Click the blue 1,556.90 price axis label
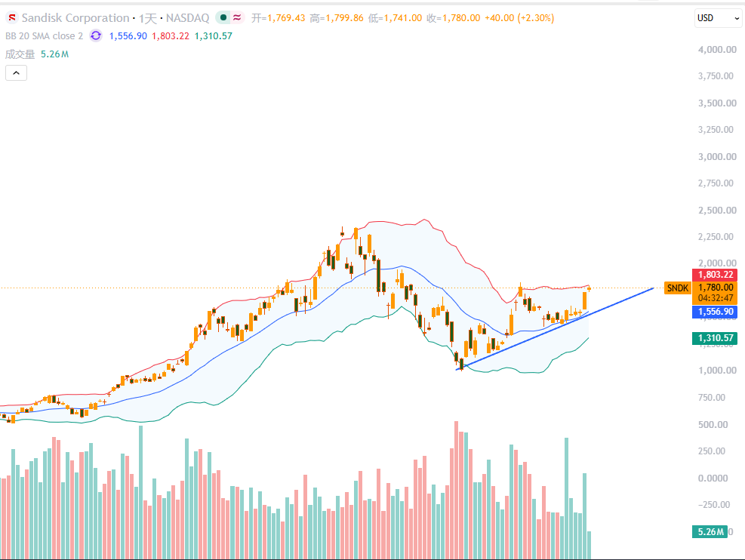 pos(715,312)
